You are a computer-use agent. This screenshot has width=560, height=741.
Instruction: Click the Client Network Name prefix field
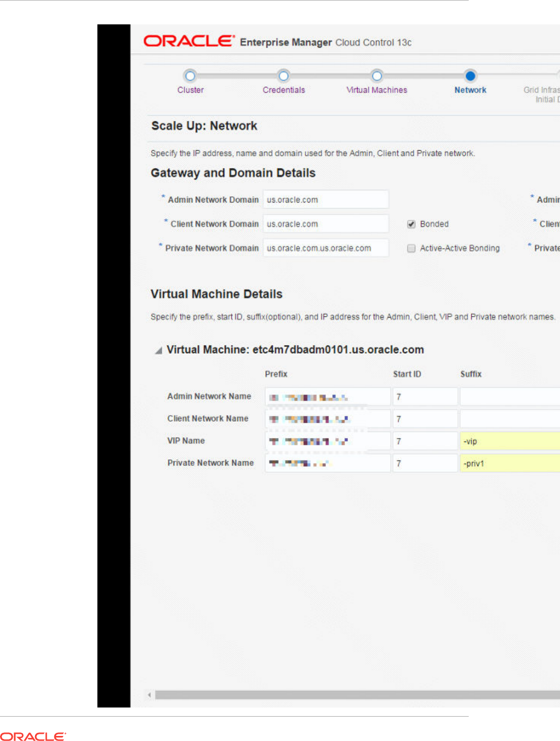[328, 419]
